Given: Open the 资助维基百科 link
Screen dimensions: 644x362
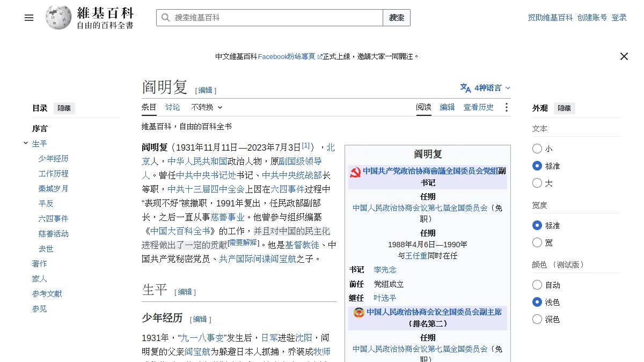Looking at the screenshot, I should pos(550,18).
